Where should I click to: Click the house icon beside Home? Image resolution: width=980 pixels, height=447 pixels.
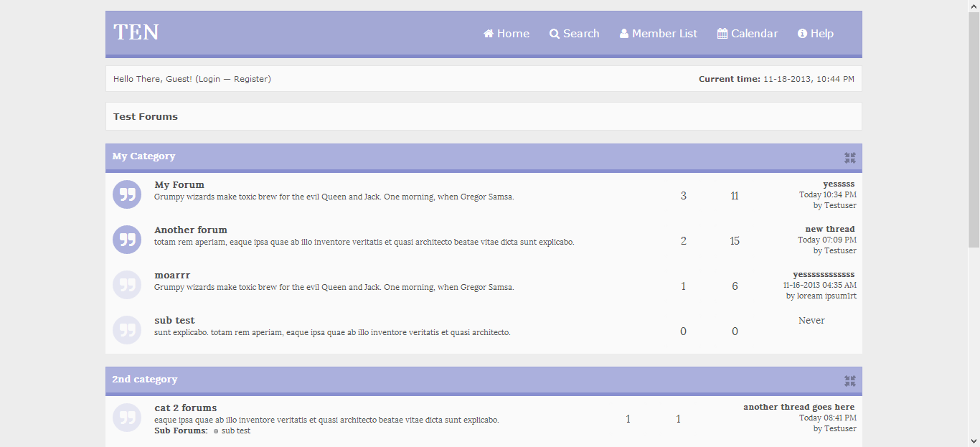pos(489,34)
